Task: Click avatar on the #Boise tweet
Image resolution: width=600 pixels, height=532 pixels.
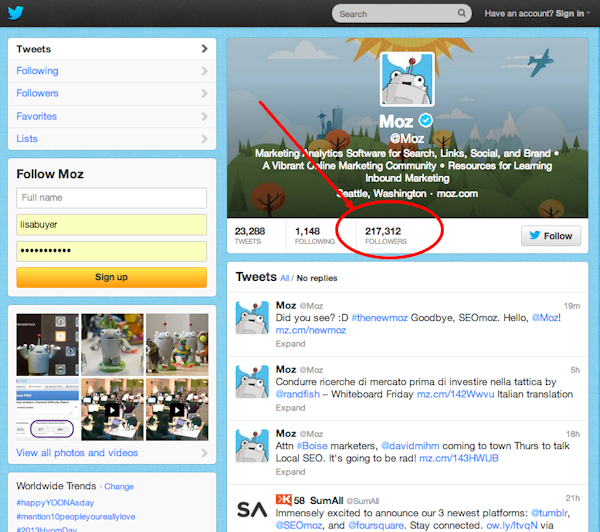Action: point(252,446)
